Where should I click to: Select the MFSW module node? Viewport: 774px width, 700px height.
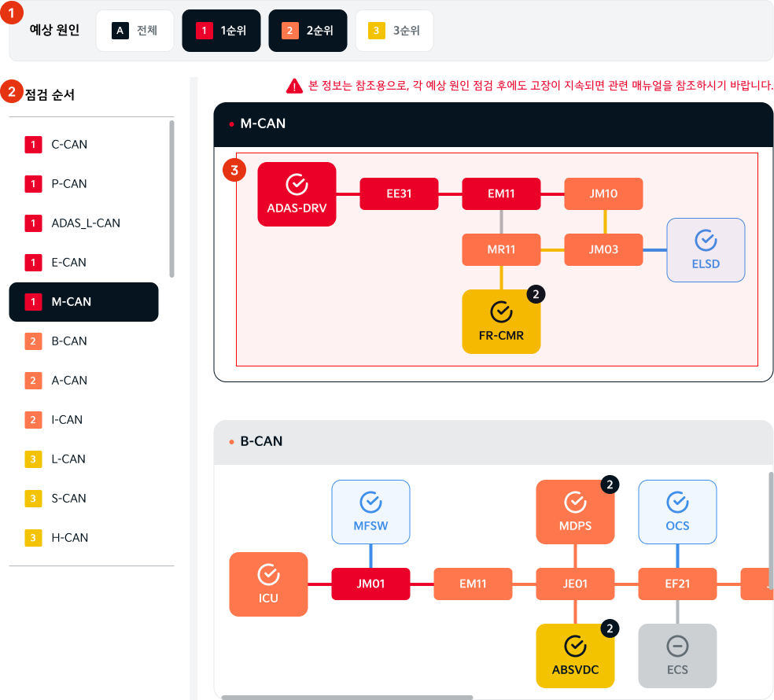[370, 512]
